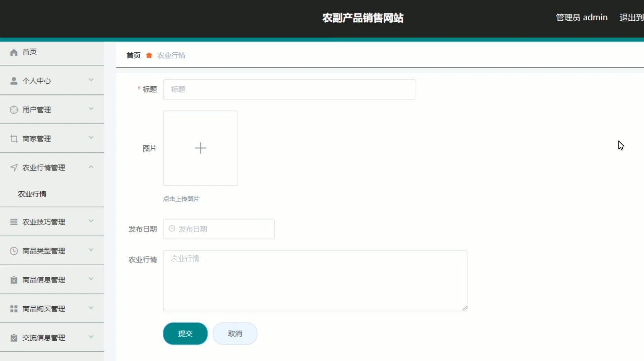Click the 商品类型管理 clock icon

coord(14,251)
